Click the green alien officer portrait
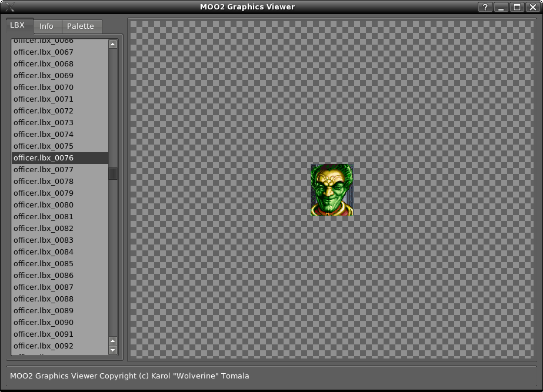 click(332, 190)
